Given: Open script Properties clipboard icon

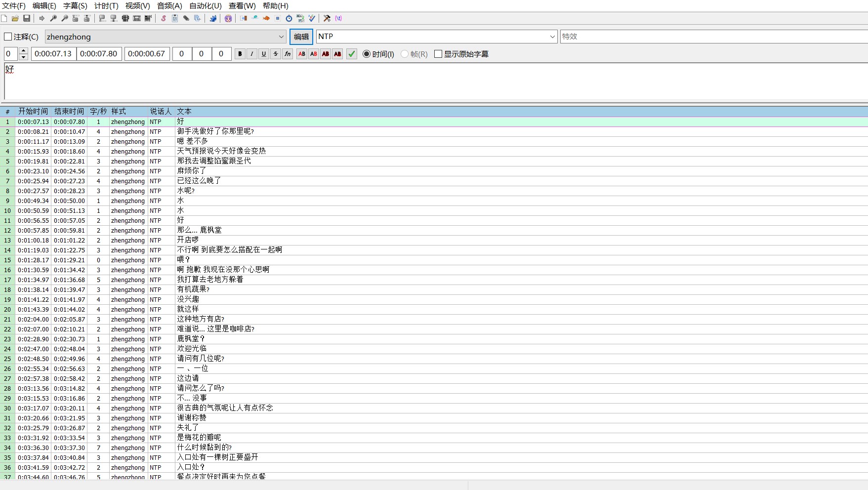Looking at the screenshot, I should pos(175,18).
